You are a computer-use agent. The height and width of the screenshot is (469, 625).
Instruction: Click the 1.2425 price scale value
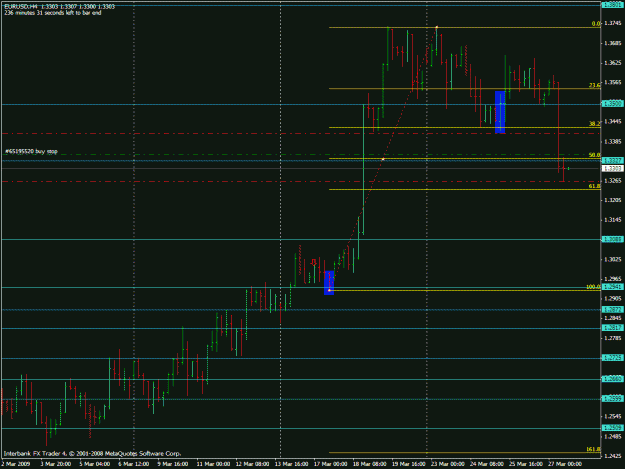tap(613, 456)
